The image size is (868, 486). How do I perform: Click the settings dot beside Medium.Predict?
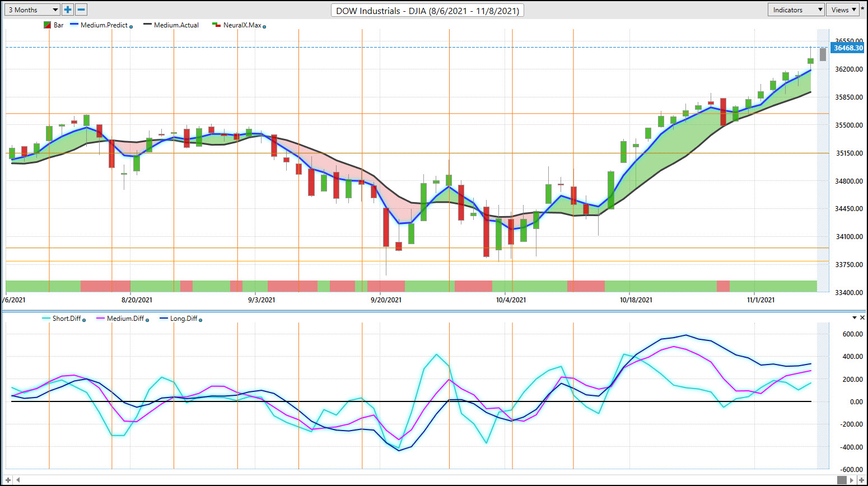pyautogui.click(x=131, y=26)
